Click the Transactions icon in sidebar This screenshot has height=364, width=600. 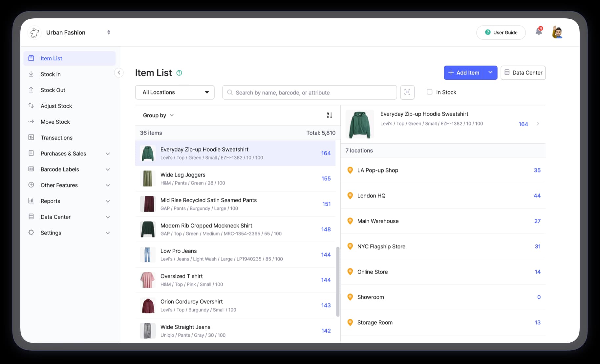(31, 137)
